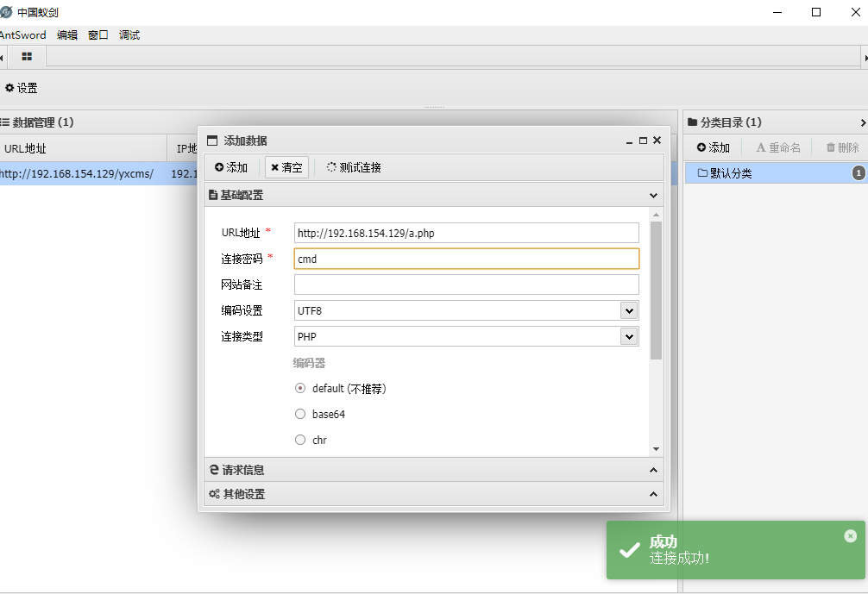Select the default (不推荐) encoder radio
The width and height of the screenshot is (868, 594).
tap(300, 388)
